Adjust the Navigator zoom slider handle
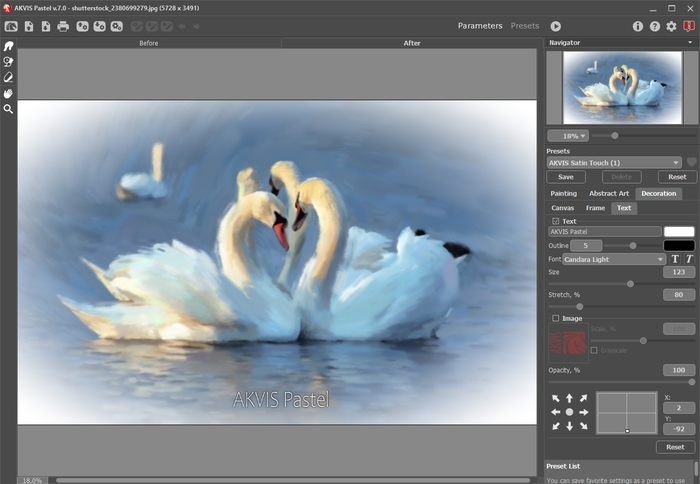 tap(615, 136)
